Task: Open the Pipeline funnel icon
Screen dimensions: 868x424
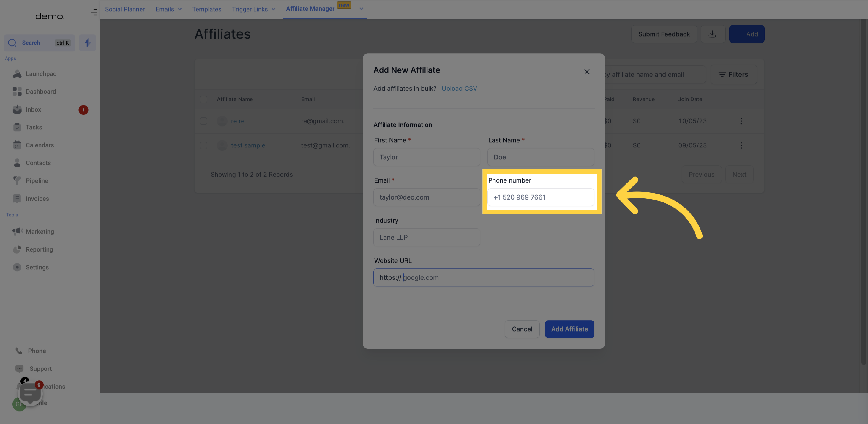Action: [17, 181]
